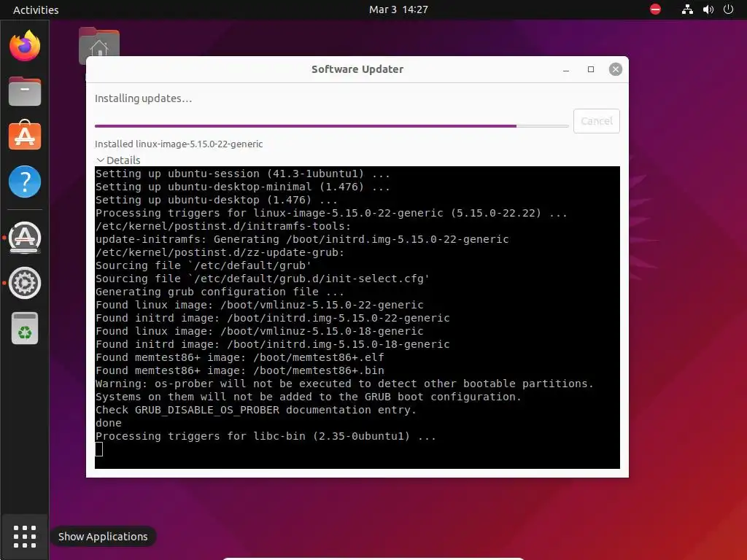Click 'Found initrd image: initrd.img-5.15.0-22-generic' line
The image size is (747, 560).
pos(273,318)
